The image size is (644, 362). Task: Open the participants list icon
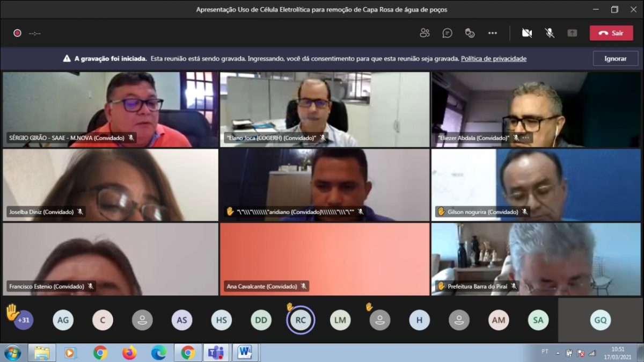tap(425, 33)
